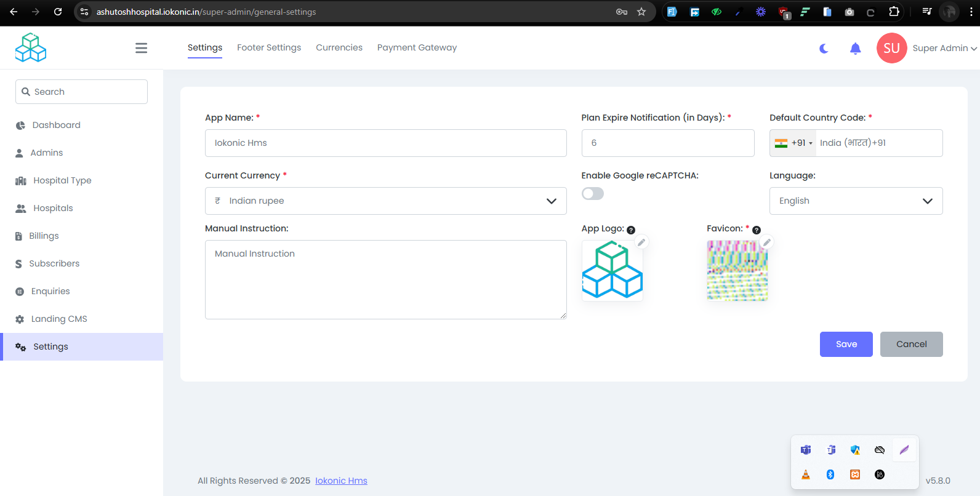Open the notifications bell
Image resolution: width=980 pixels, height=496 pixels.
point(855,49)
